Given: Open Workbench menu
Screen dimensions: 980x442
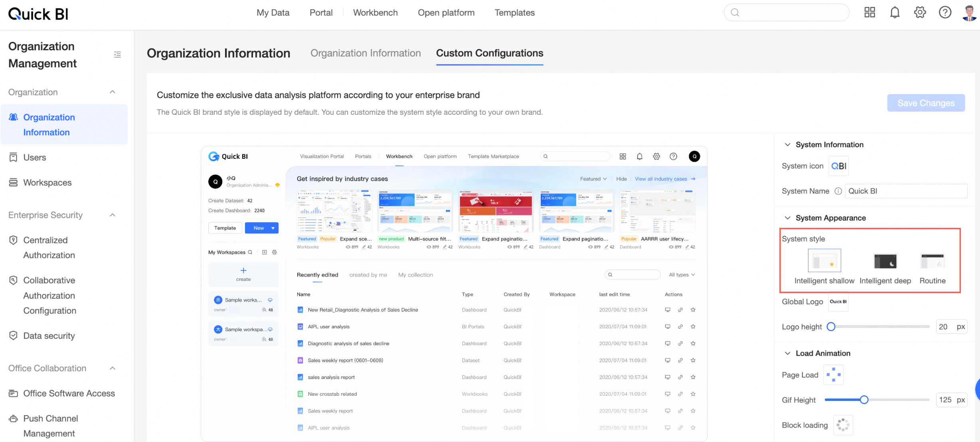Looking at the screenshot, I should 375,13.
